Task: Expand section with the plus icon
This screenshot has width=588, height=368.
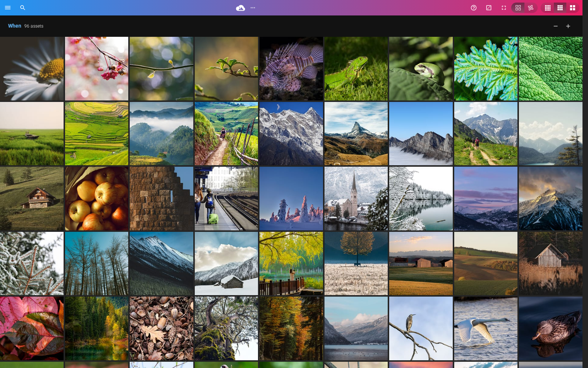Action: 568,26
